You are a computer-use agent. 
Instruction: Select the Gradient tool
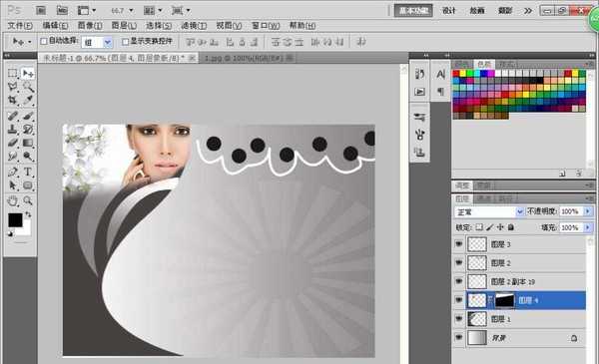[x=28, y=143]
